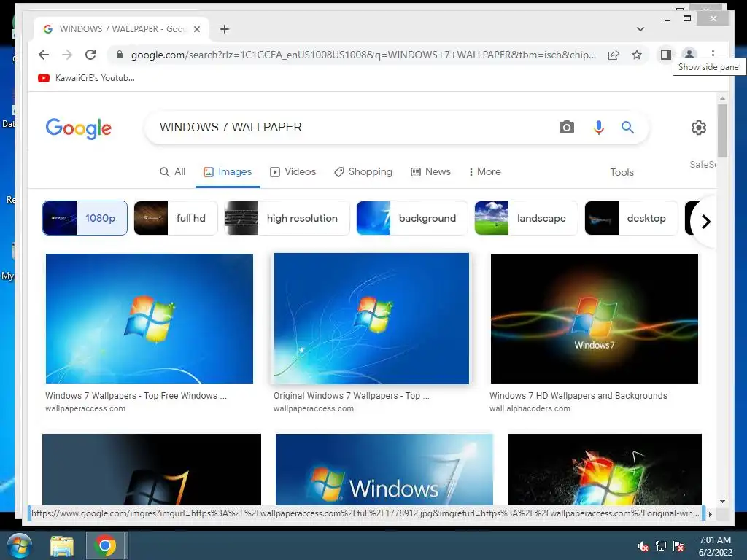Image resolution: width=747 pixels, height=560 pixels.
Task: Click the muted volume tray icon
Action: pos(643,546)
